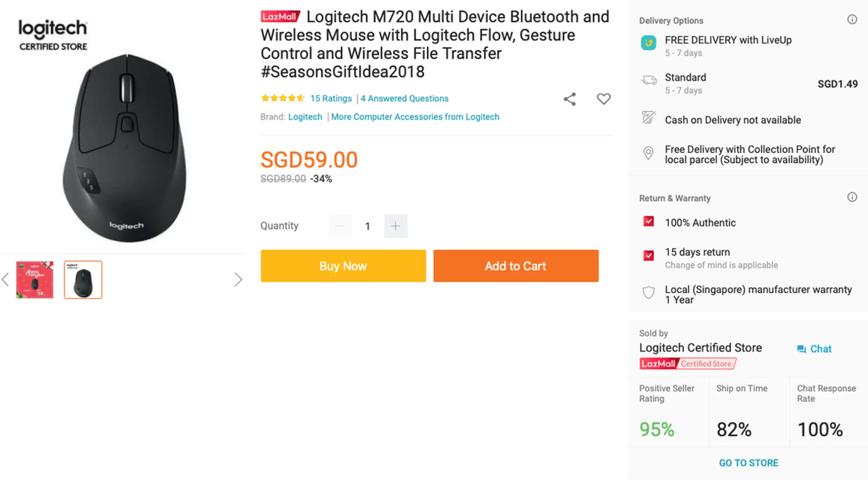Image resolution: width=868 pixels, height=483 pixels.
Task: Open 4 Answered Questions link
Action: pyautogui.click(x=405, y=98)
